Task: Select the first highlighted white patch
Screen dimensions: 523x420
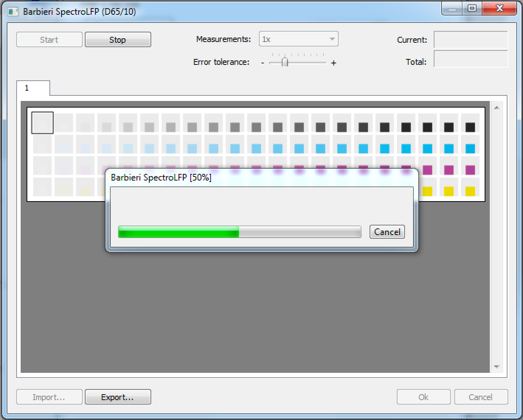Action: coord(42,123)
